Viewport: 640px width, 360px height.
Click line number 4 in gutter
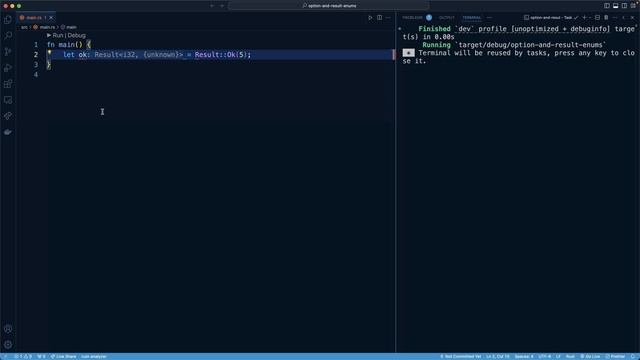pos(36,75)
